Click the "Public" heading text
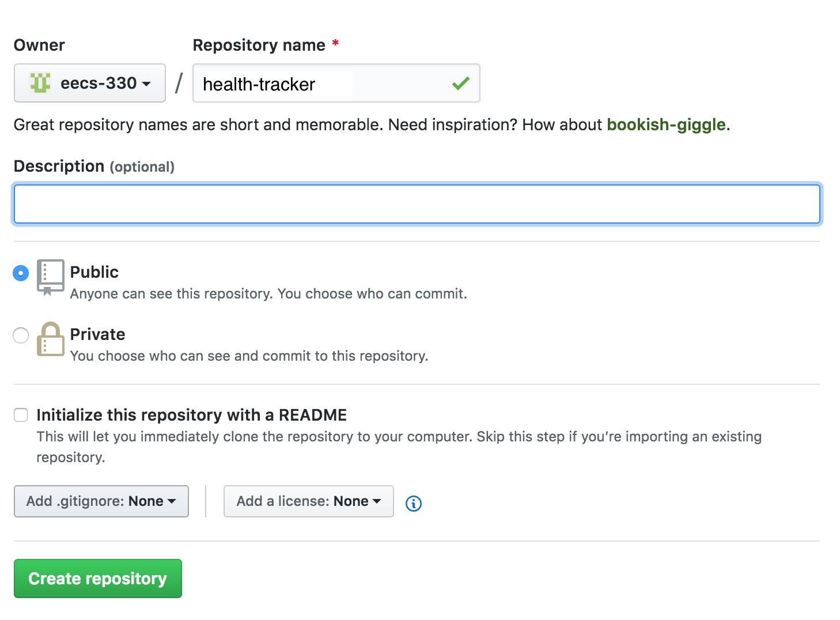Viewport: 840px width, 620px height. 94,272
